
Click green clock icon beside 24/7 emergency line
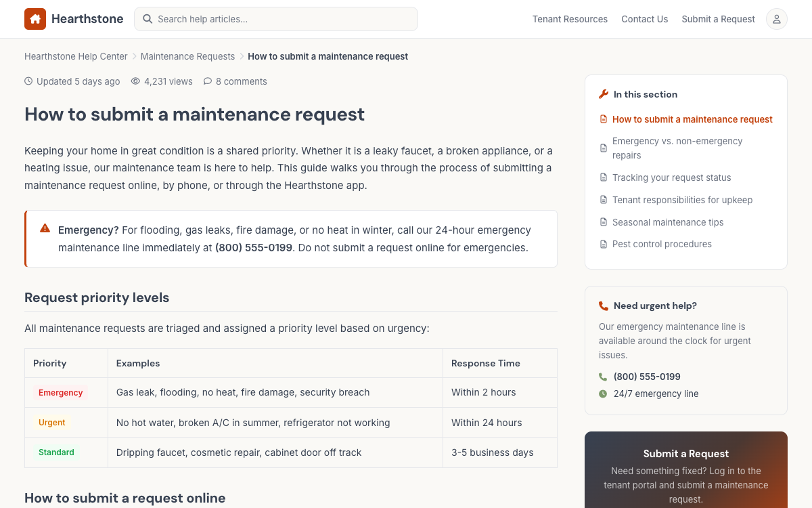(603, 394)
